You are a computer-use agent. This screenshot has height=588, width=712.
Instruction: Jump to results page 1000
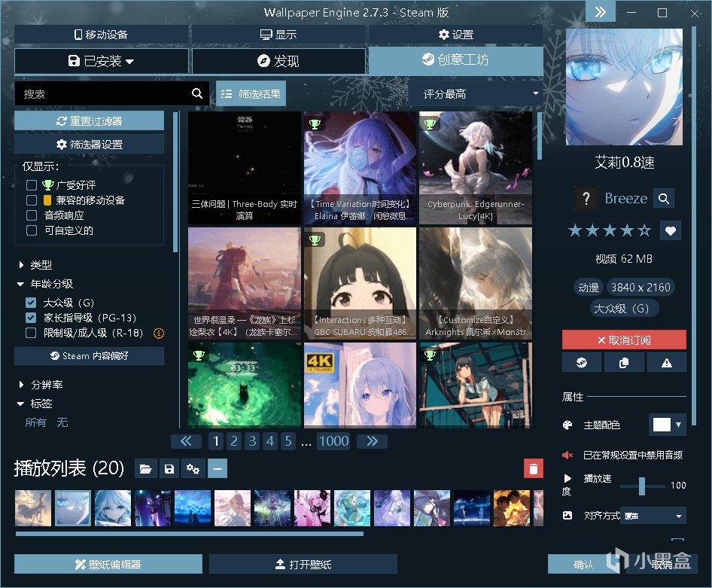[x=333, y=441]
